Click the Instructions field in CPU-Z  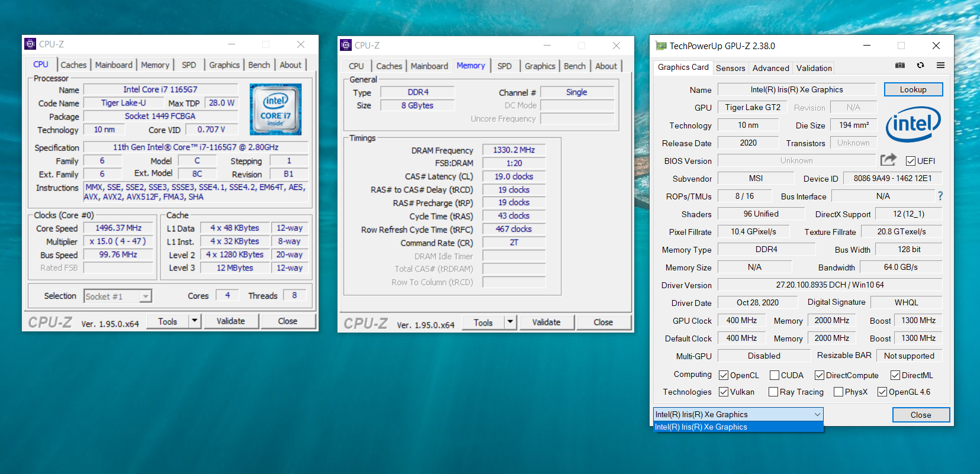click(x=197, y=192)
